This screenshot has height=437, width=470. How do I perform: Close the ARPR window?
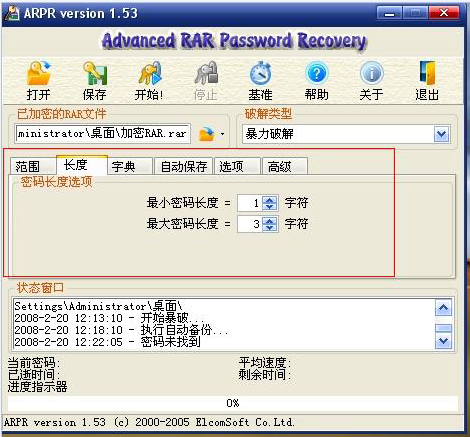pyautogui.click(x=444, y=13)
